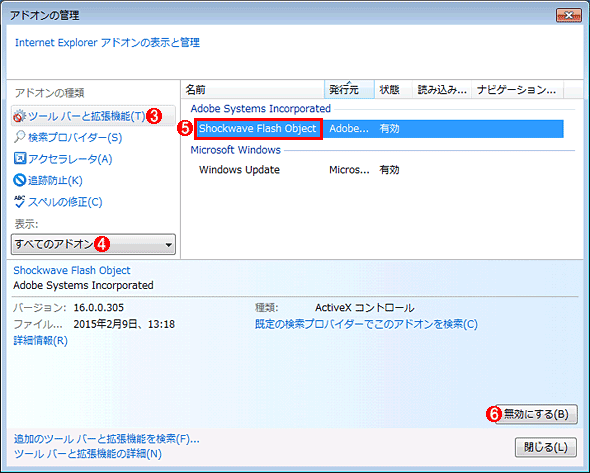Image resolution: width=590 pixels, height=473 pixels.
Task: Click the ナビゲーション column header
Action: (x=517, y=90)
